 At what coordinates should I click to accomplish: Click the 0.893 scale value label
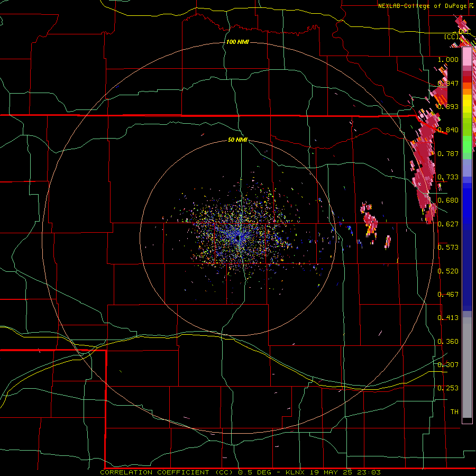click(x=448, y=106)
